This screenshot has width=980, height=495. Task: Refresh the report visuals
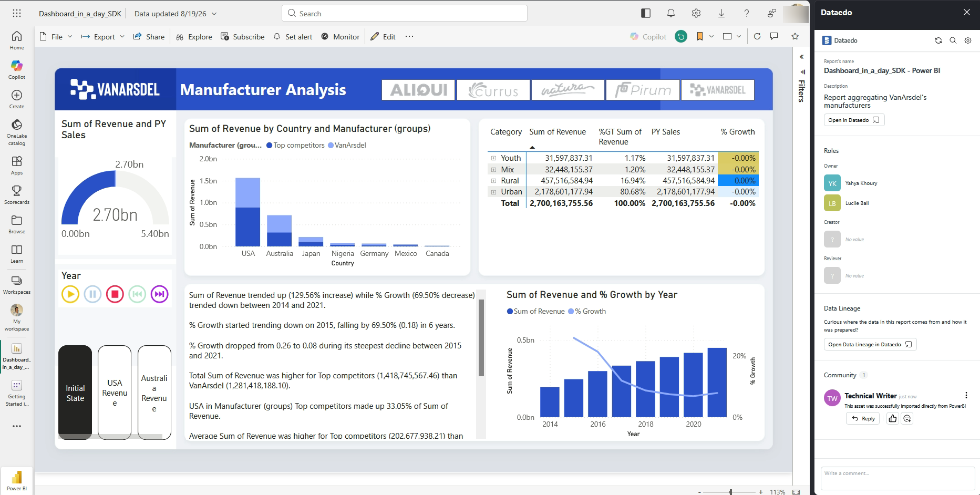pos(757,36)
